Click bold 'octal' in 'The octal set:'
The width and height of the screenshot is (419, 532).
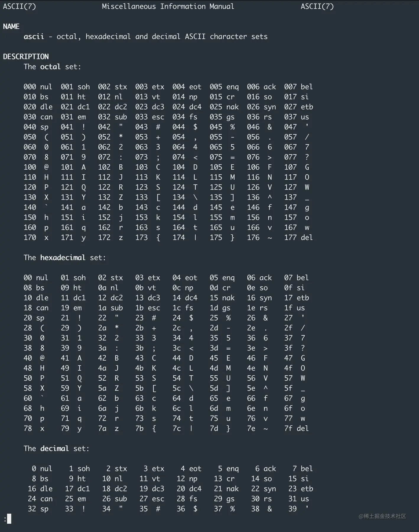(50, 67)
